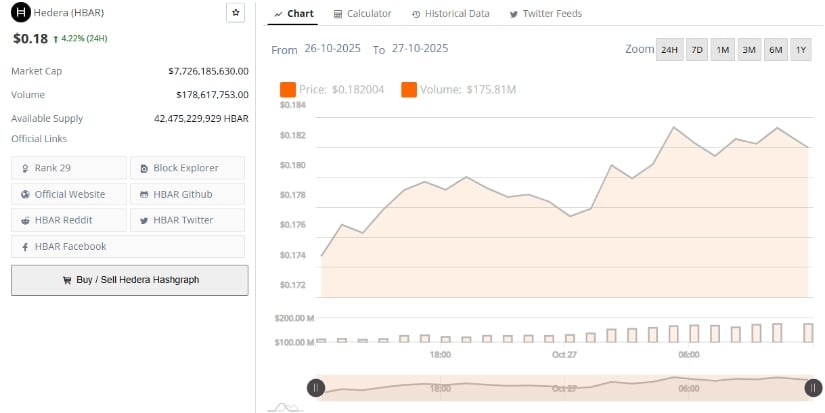Viewport: 825px width, 413px height.
Task: Open the HBAR Facebook link
Action: [128, 246]
